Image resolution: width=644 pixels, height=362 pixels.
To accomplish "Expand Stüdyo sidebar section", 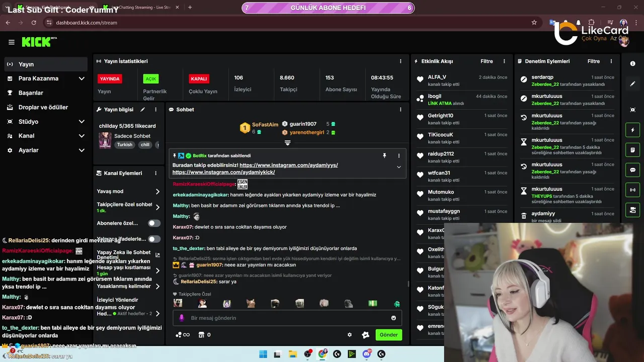I will tap(82, 122).
